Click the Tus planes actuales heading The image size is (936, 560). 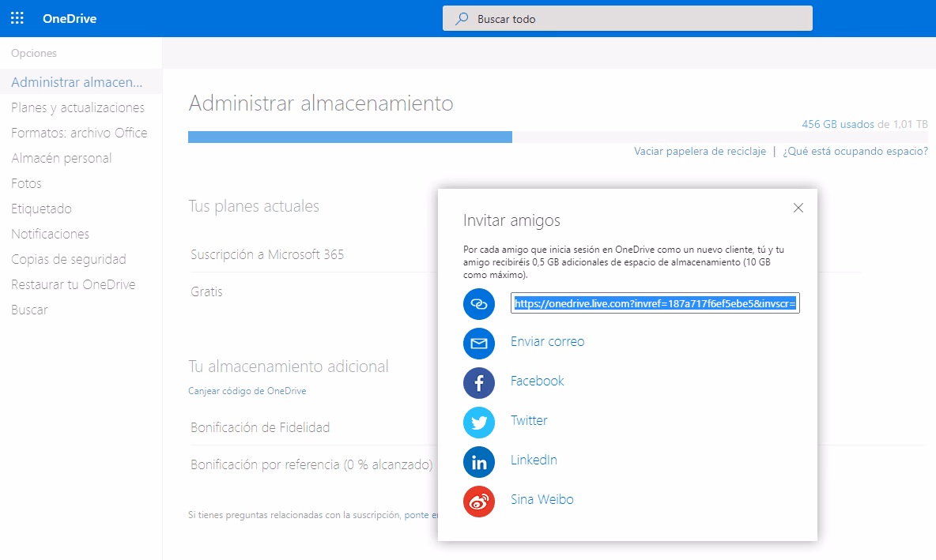point(254,206)
